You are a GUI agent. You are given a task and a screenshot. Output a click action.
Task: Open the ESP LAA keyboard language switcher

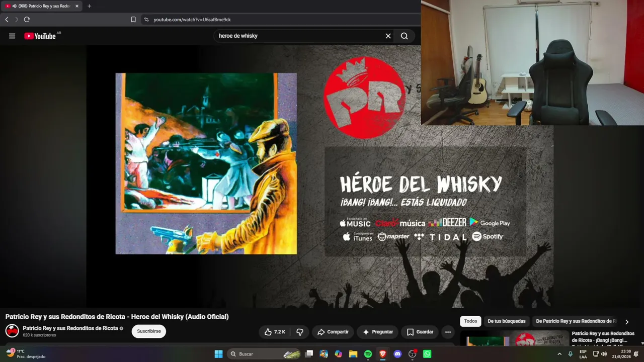583,354
